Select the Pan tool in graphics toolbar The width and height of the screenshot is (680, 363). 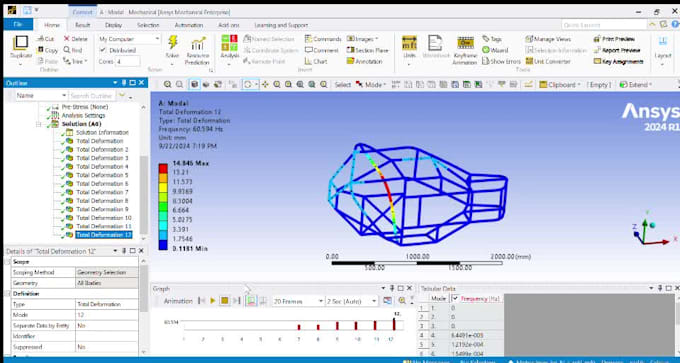[x=265, y=85]
